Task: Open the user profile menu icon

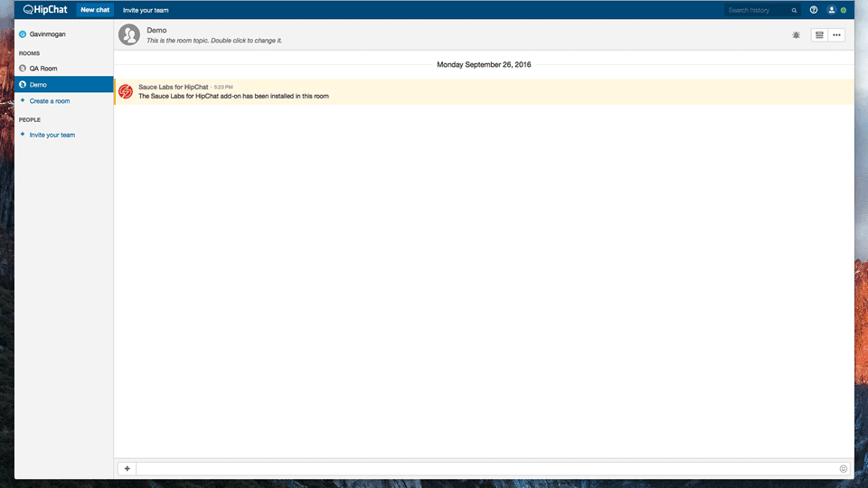Action: [831, 10]
